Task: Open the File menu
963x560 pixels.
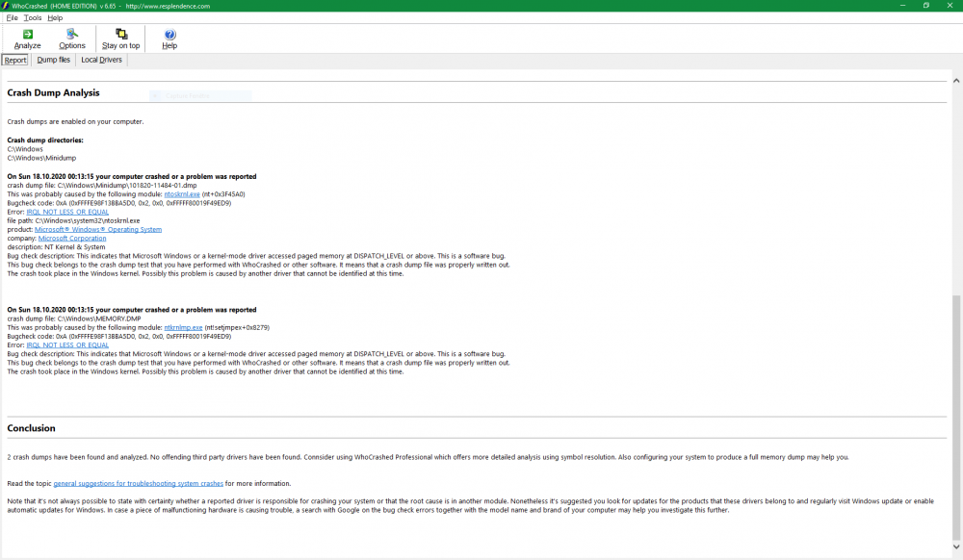Action: pyautogui.click(x=12, y=17)
